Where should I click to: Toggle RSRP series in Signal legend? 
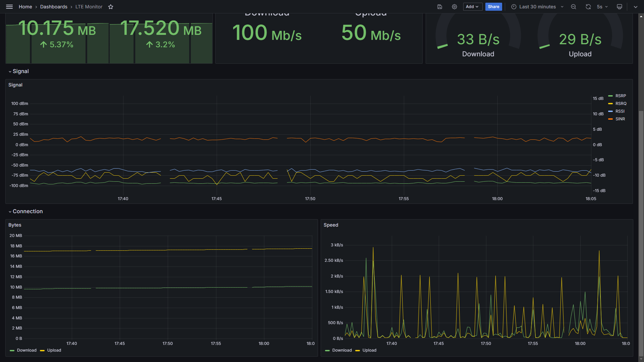tap(621, 96)
